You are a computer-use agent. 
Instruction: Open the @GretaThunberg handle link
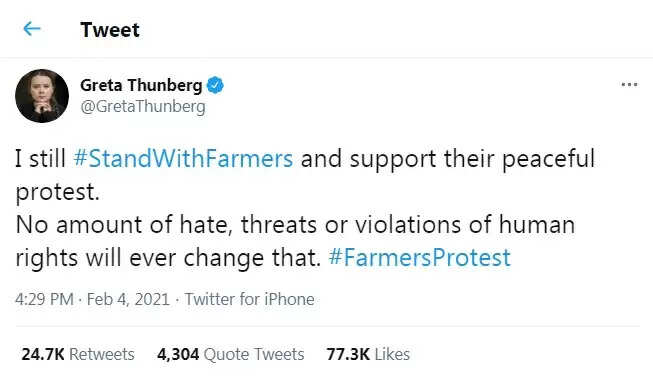[143, 107]
